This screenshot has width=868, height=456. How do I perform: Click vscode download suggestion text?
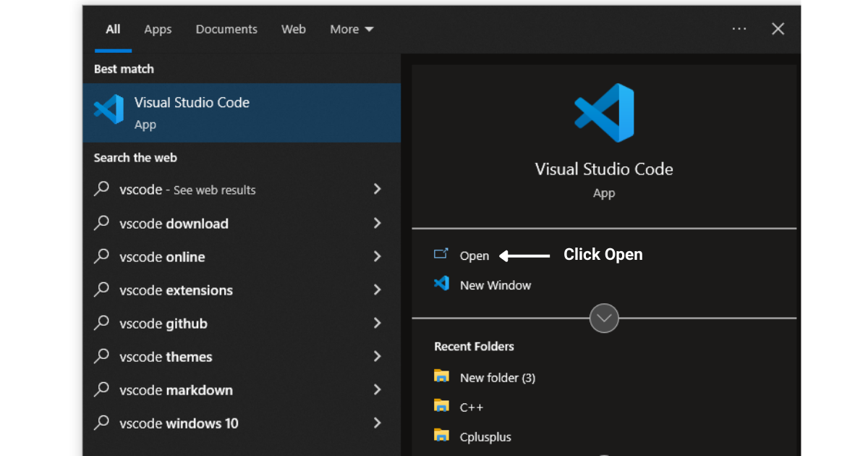pos(174,224)
